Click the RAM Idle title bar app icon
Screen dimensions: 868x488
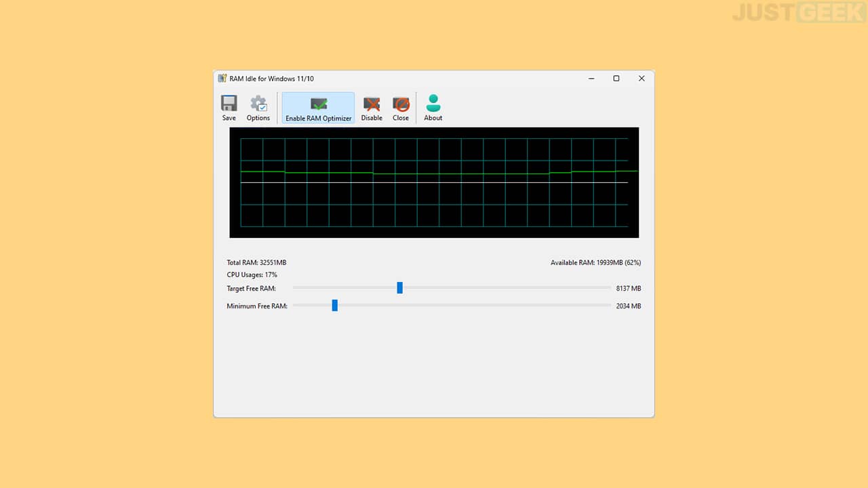(222, 79)
